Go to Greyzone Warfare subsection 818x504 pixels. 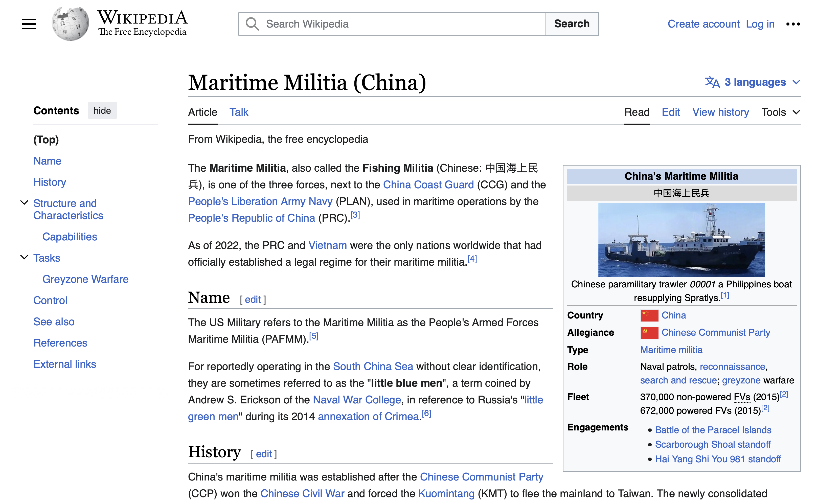85,279
